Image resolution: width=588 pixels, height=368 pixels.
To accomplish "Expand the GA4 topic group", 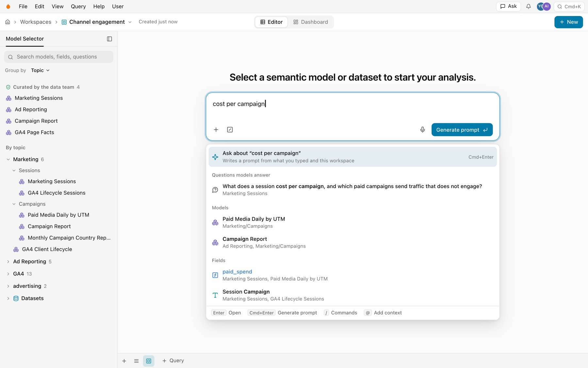I will point(8,274).
